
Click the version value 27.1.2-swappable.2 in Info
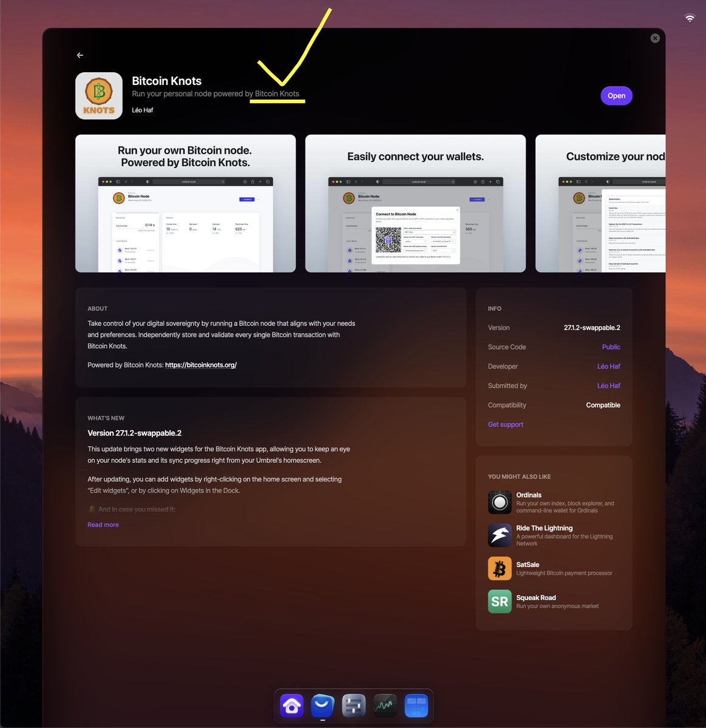[x=592, y=328]
